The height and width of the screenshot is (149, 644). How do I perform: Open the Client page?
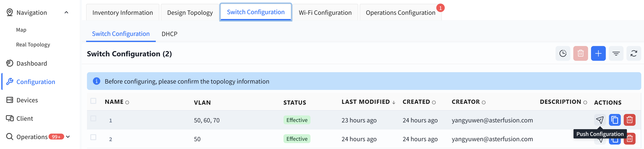25,118
